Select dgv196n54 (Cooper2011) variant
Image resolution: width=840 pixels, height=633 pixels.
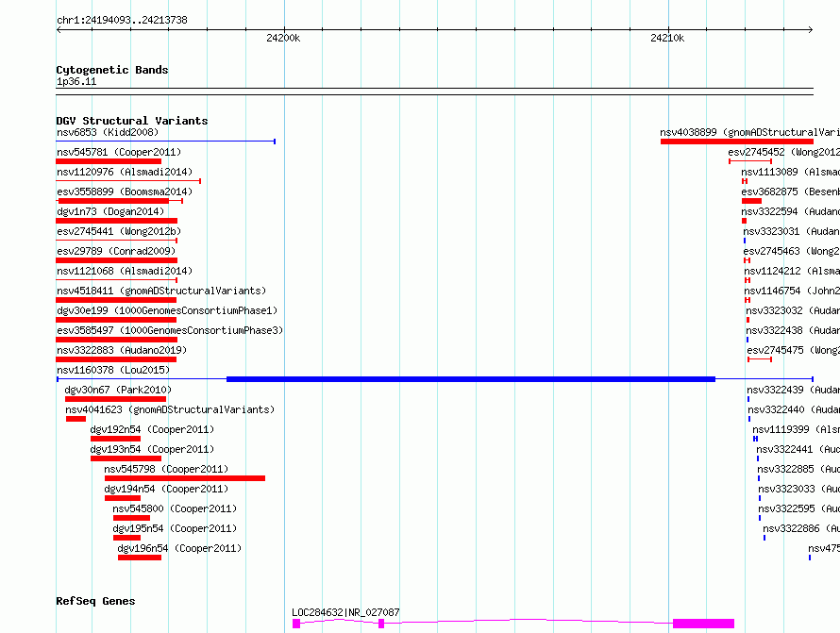[179, 548]
